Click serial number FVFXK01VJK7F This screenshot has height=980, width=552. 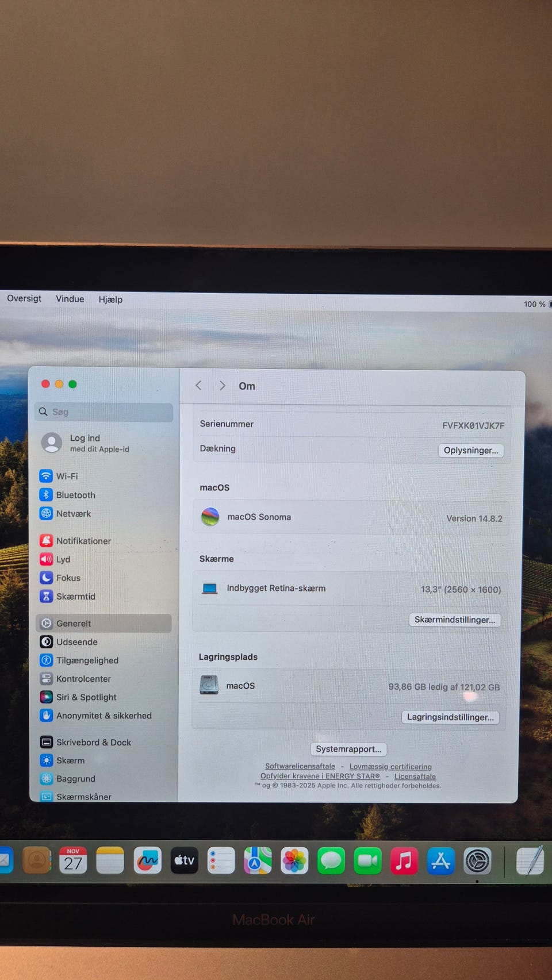click(473, 425)
